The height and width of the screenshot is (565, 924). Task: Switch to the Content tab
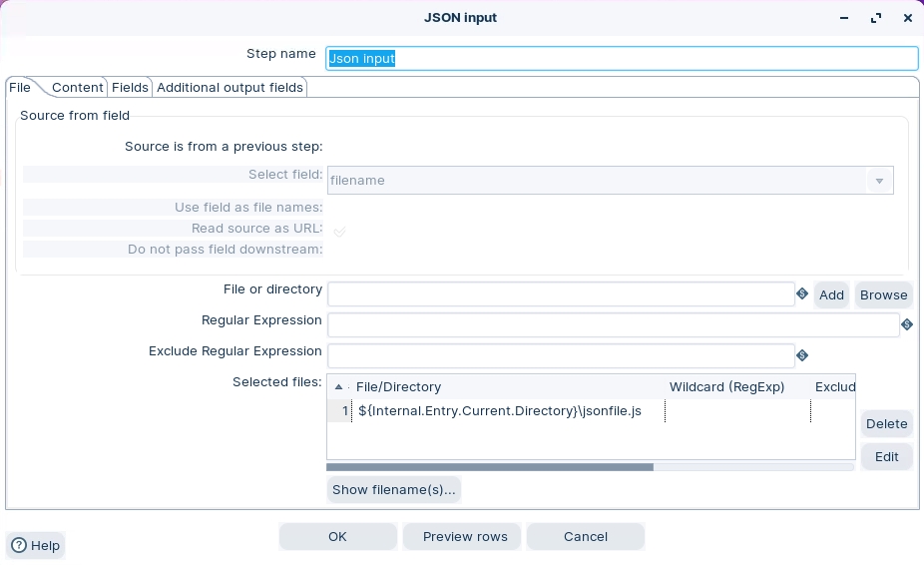[x=77, y=88]
